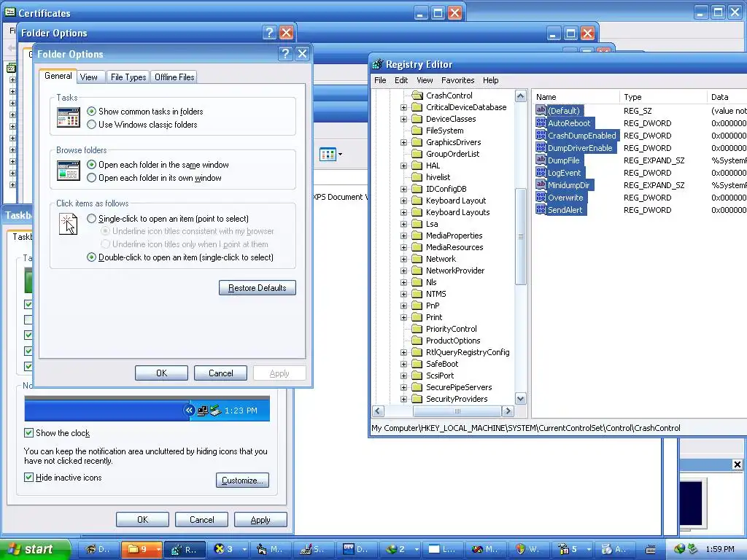Toggle the Hide inactive icons checkbox
Viewport: 747px width, 560px height.
(28, 477)
